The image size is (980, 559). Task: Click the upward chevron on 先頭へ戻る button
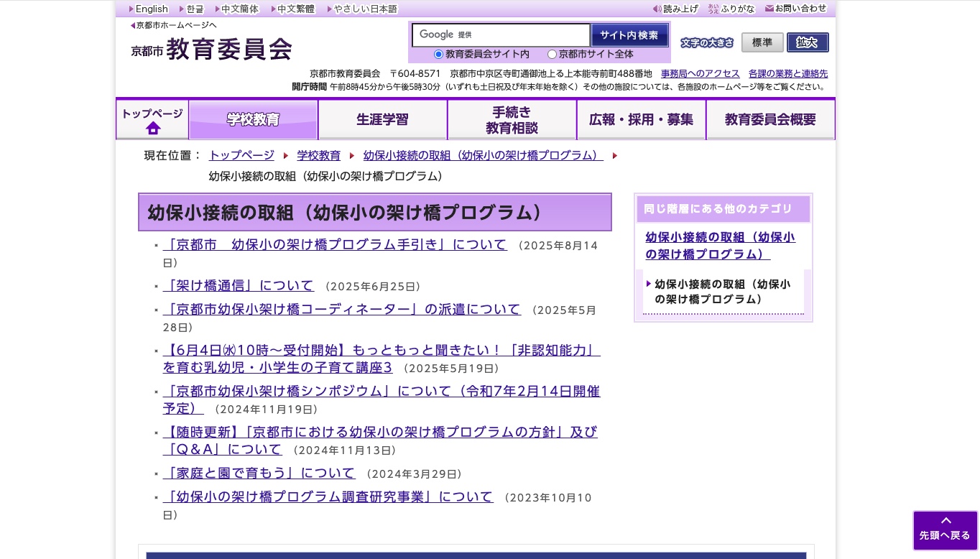(946, 521)
